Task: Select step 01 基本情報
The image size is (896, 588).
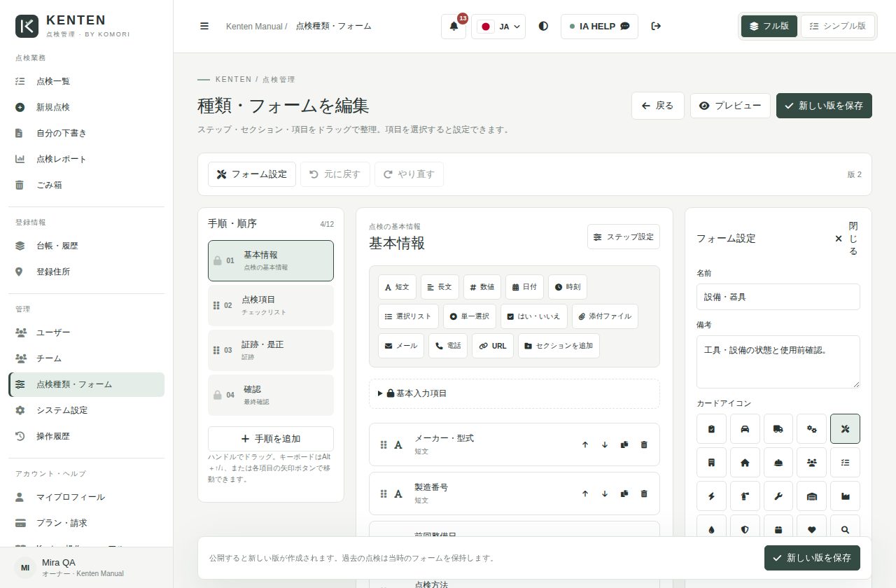Action: point(271,260)
